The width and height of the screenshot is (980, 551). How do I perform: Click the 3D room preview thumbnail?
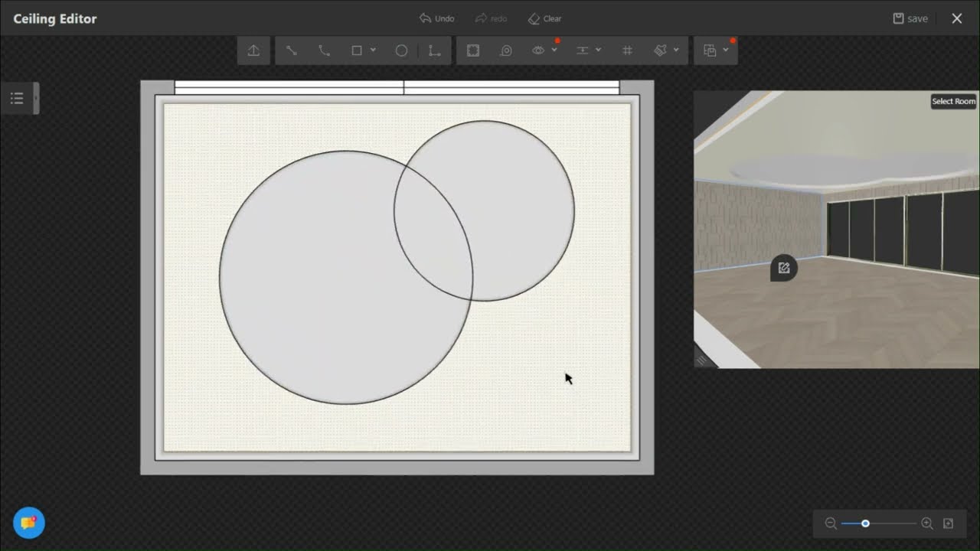[836, 230]
